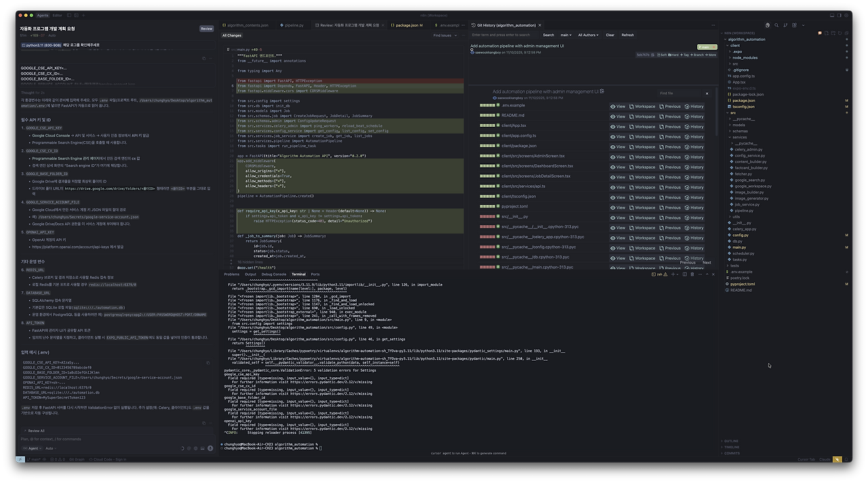Image resolution: width=868 pixels, height=483 pixels.
Task: Click the copy icon beside commit hash 5db767b
Action: pos(654,55)
